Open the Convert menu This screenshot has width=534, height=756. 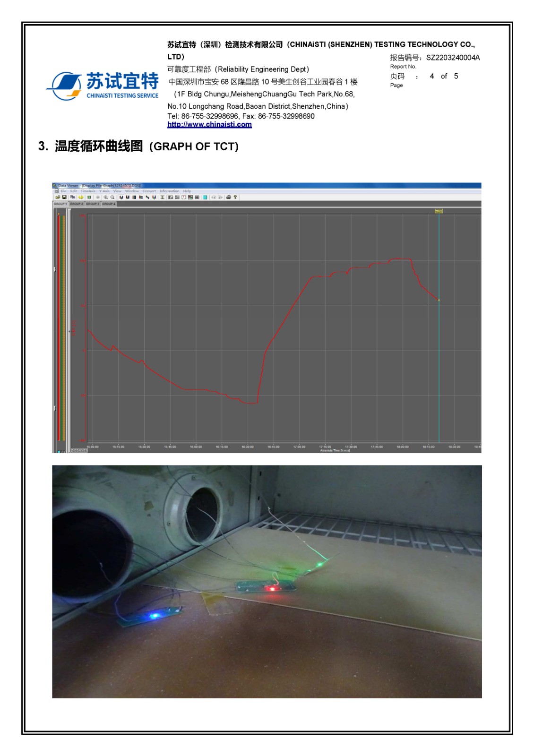(x=149, y=191)
